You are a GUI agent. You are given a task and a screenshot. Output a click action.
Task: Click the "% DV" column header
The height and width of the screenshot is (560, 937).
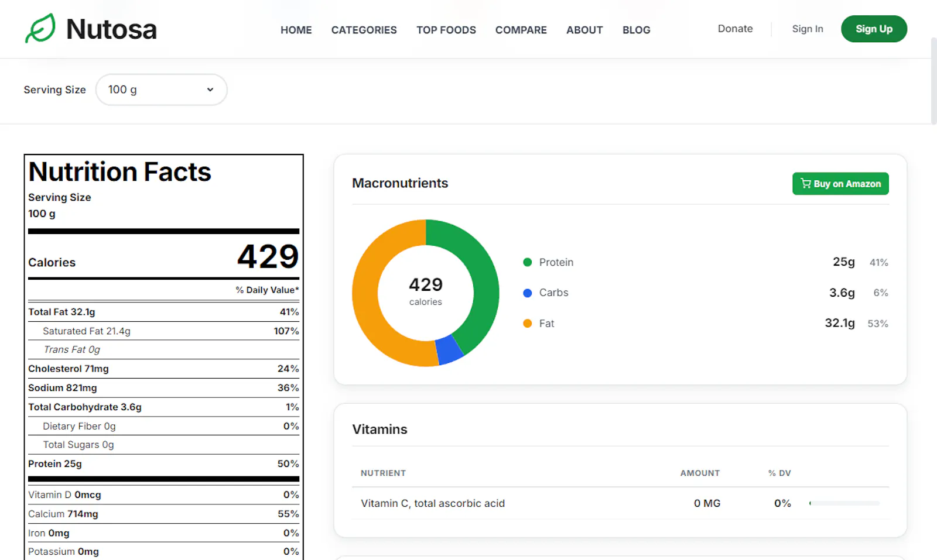click(779, 473)
